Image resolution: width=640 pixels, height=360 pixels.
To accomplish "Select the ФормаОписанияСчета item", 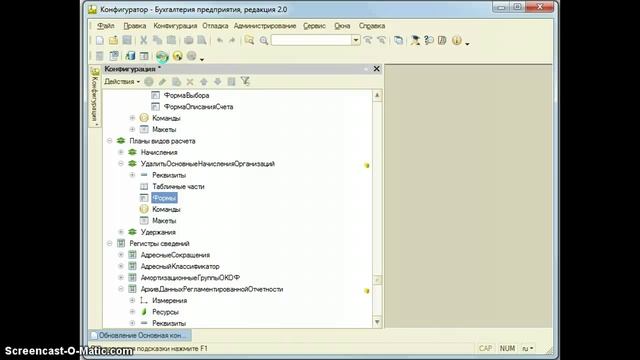I will (x=198, y=107).
